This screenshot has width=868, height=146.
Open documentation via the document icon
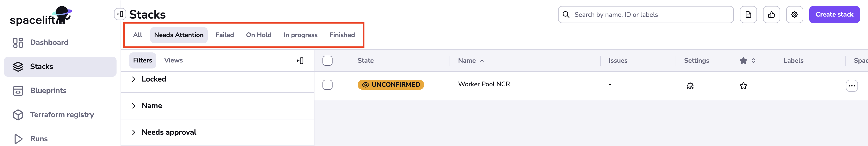(748, 15)
